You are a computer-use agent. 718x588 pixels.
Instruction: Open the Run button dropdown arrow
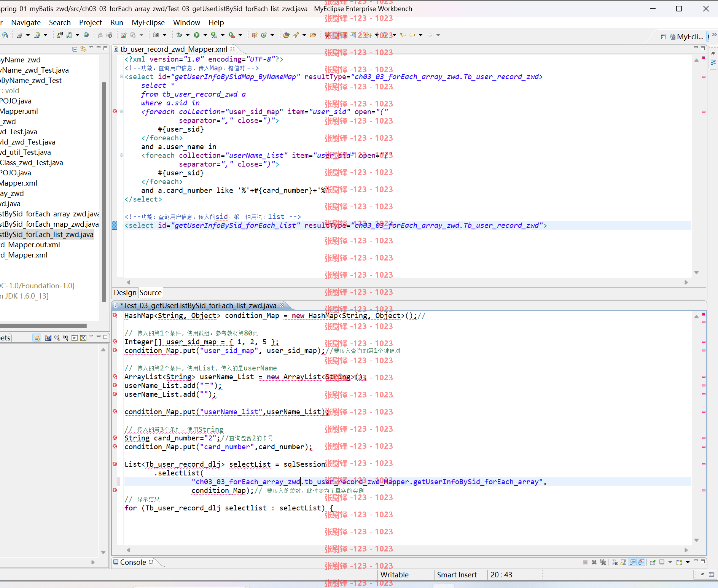coord(205,35)
